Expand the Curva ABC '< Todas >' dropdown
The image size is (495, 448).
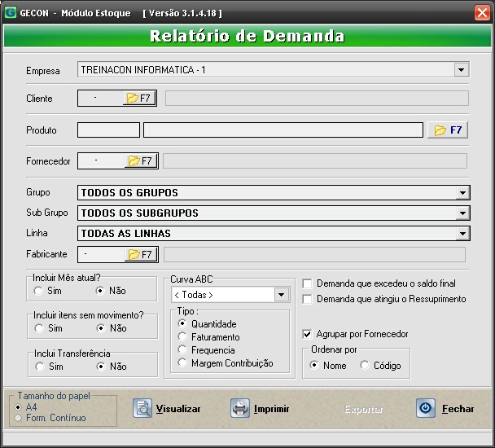[x=282, y=295]
